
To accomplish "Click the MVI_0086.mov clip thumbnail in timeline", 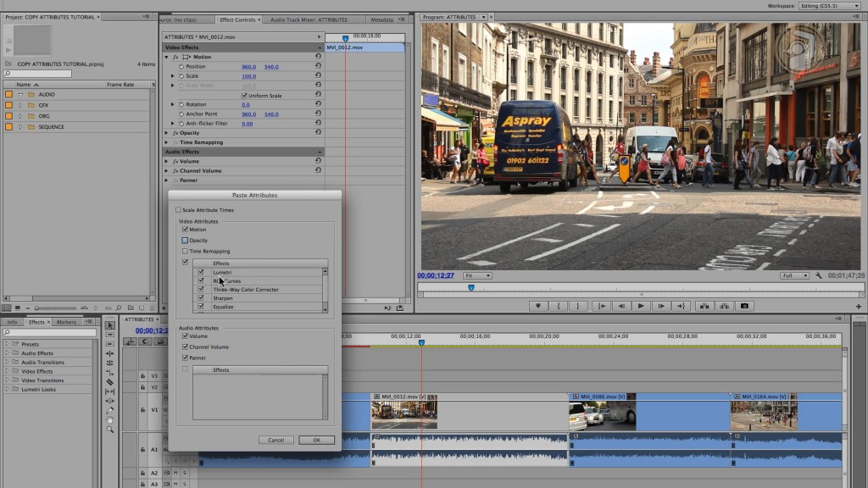I will coord(602,414).
